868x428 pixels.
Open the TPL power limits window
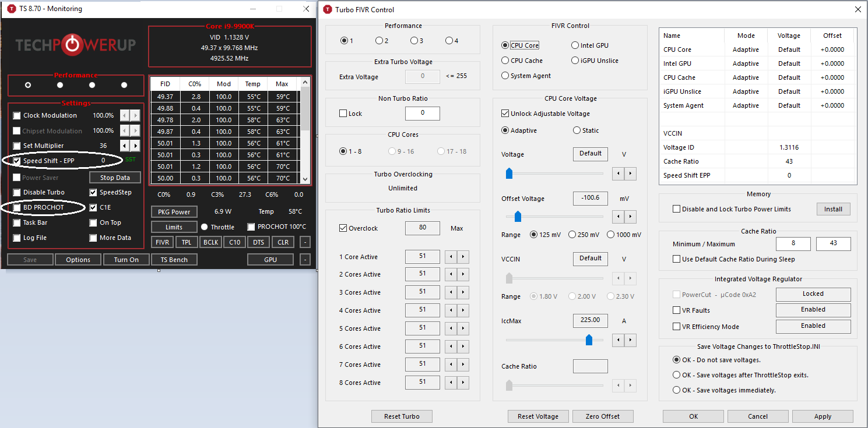pos(186,242)
